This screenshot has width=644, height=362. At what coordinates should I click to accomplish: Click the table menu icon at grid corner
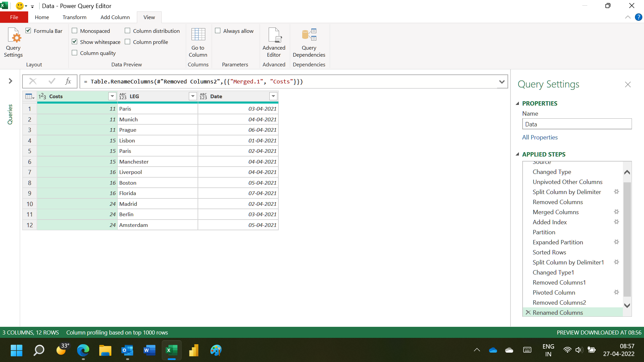coord(30,97)
